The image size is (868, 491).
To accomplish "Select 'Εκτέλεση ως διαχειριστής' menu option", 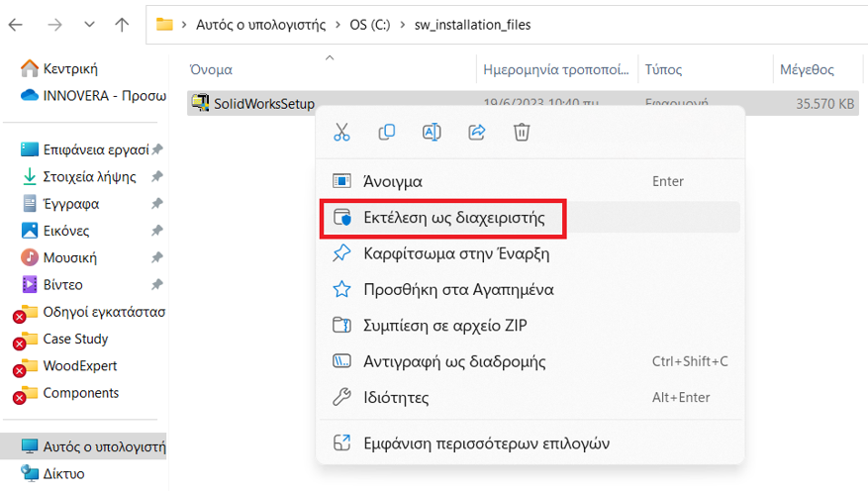I will click(453, 218).
